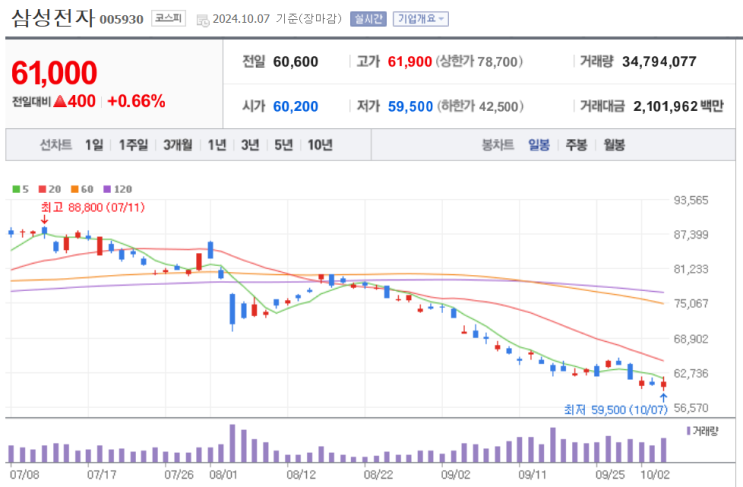743x487 pixels.
Task: Click the 거래대금 value 2,101,962 백만
Action: pos(679,106)
